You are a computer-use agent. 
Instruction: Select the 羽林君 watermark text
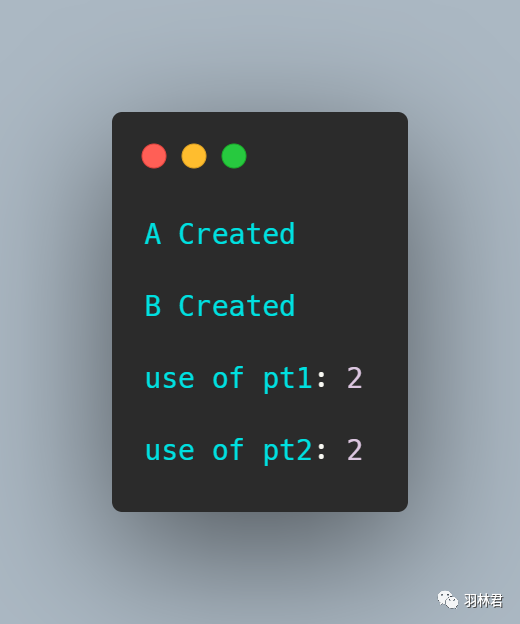[x=483, y=601]
